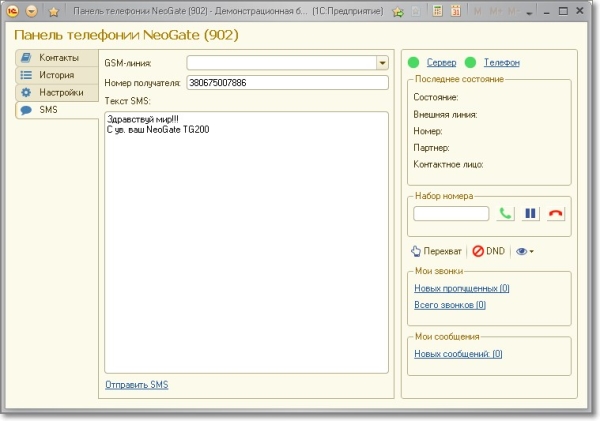Image resolution: width=600 pixels, height=421 pixels.
Task: Open the eye icon view dropdown
Action: tap(524, 251)
